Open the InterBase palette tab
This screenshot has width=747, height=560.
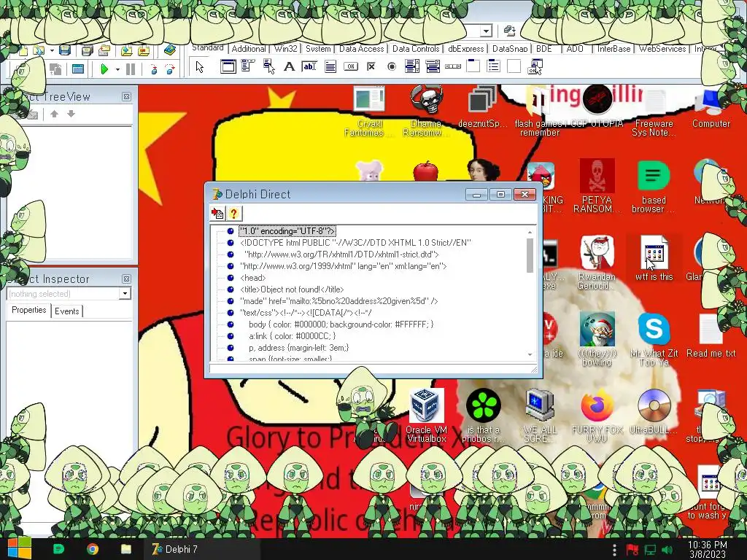[x=614, y=49]
